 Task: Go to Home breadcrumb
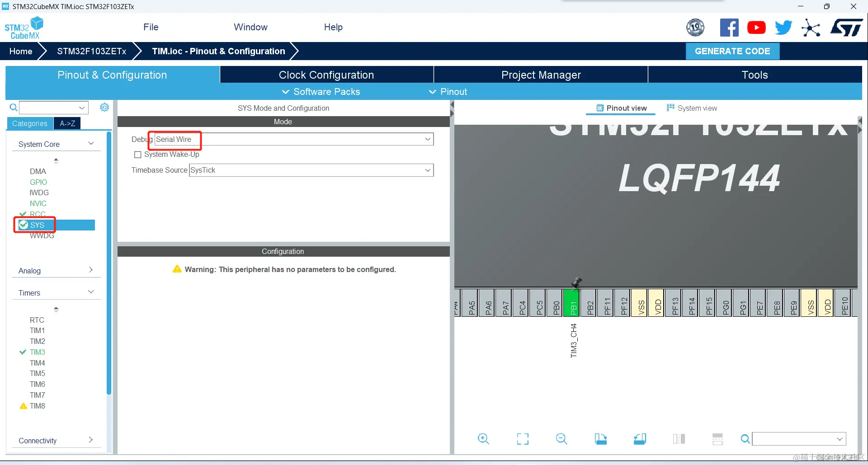pos(21,51)
